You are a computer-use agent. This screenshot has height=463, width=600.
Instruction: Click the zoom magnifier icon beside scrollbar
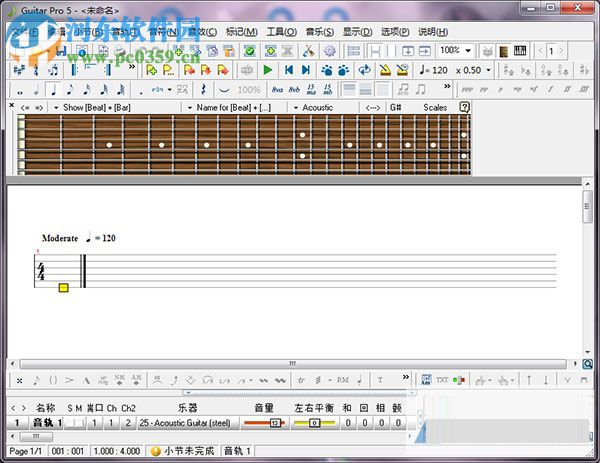[x=588, y=365]
